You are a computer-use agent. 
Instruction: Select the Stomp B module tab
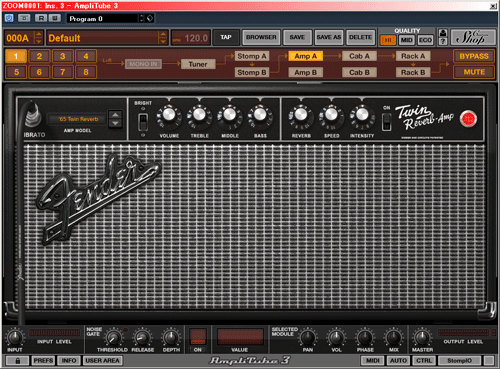tap(252, 72)
